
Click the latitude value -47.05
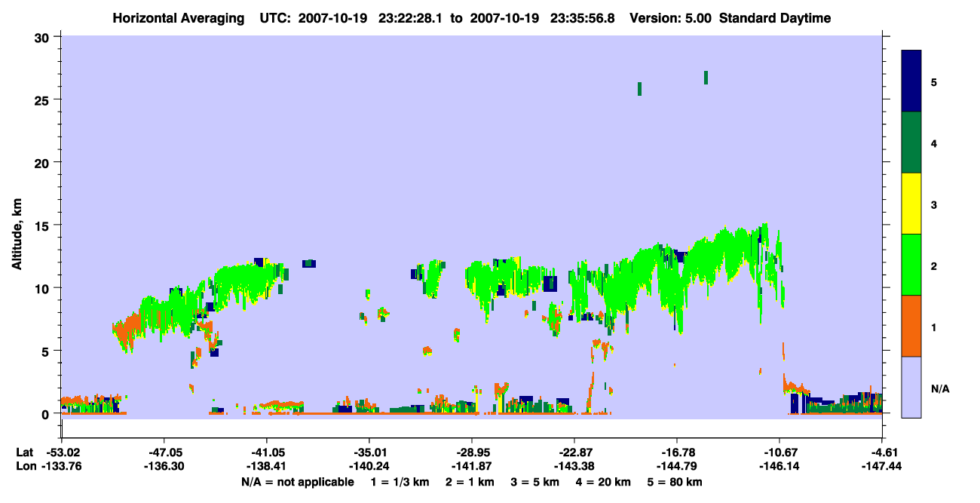164,452
